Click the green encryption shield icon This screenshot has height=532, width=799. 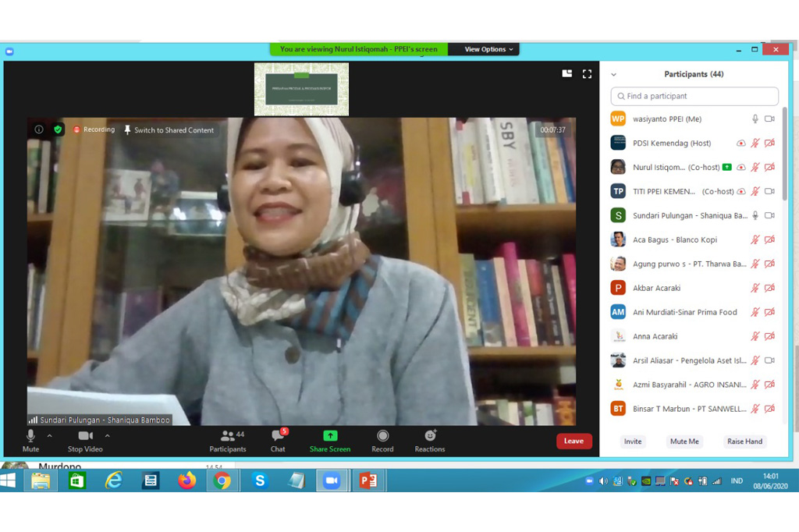point(58,129)
